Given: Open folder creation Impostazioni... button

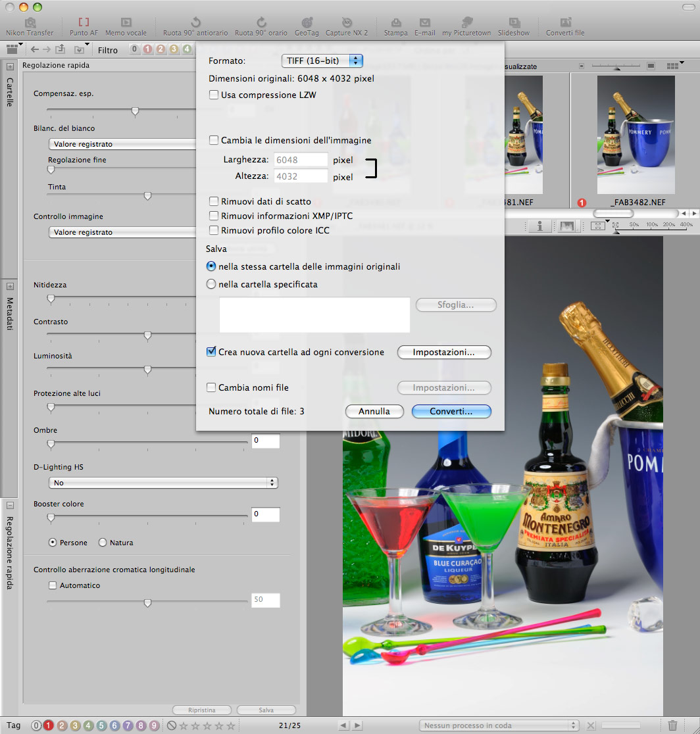Looking at the screenshot, I should (x=444, y=352).
